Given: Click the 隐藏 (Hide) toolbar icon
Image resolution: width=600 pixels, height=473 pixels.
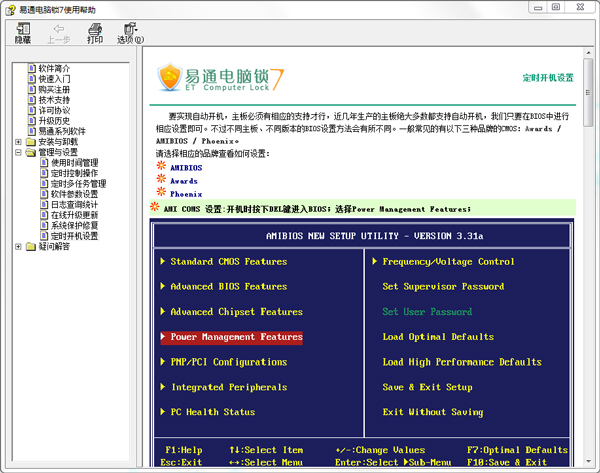Looking at the screenshot, I should (23, 33).
